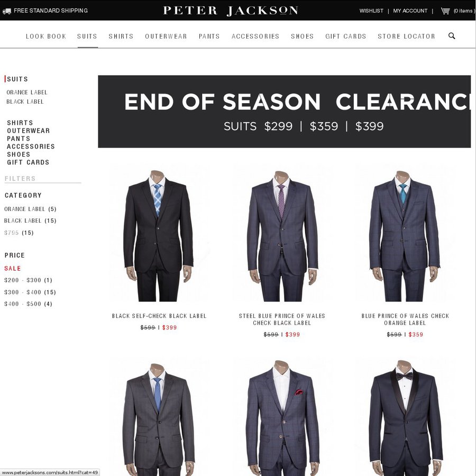Open Orange Label under sidebar Suits
476x476 pixels.
(27, 92)
